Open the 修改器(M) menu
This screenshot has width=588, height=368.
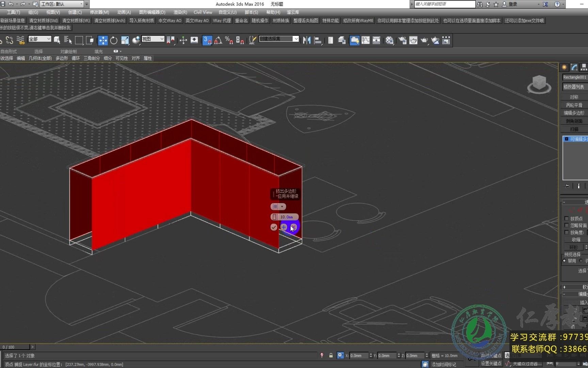tap(99, 12)
